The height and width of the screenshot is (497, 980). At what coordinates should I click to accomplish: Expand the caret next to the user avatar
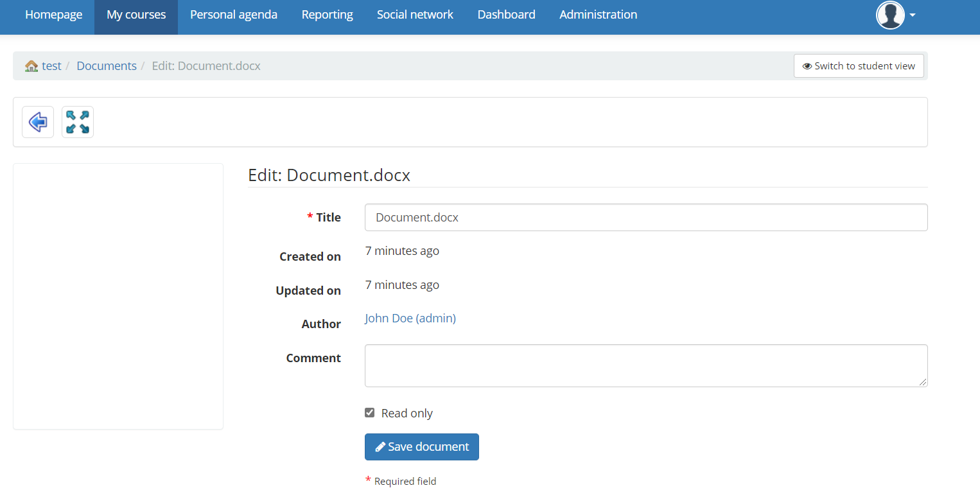click(x=913, y=15)
